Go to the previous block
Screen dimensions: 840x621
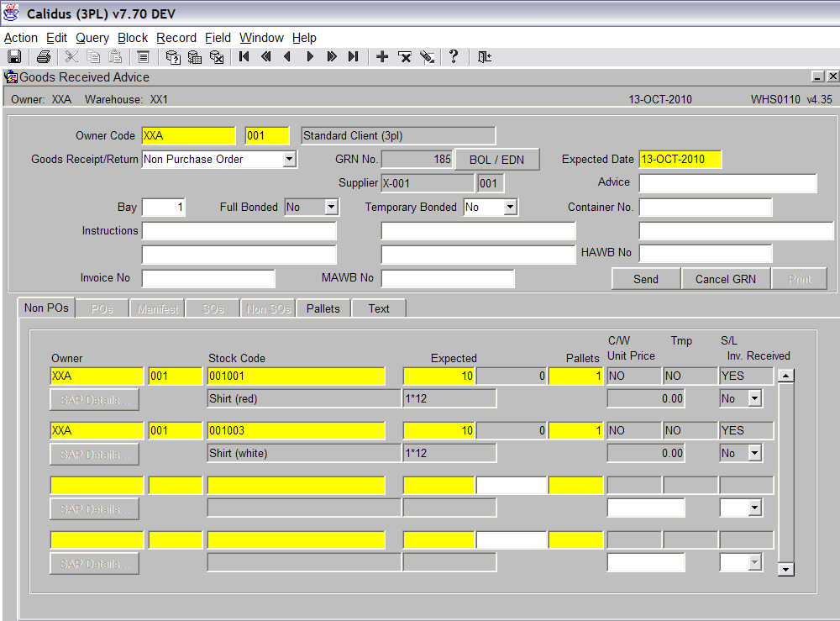pos(266,57)
